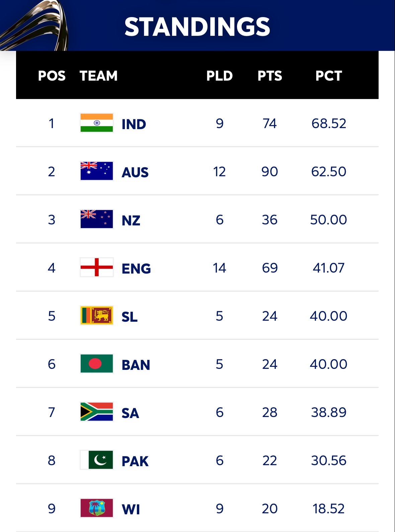Open the IND team name link
Screen dimensions: 395x532
coord(134,124)
